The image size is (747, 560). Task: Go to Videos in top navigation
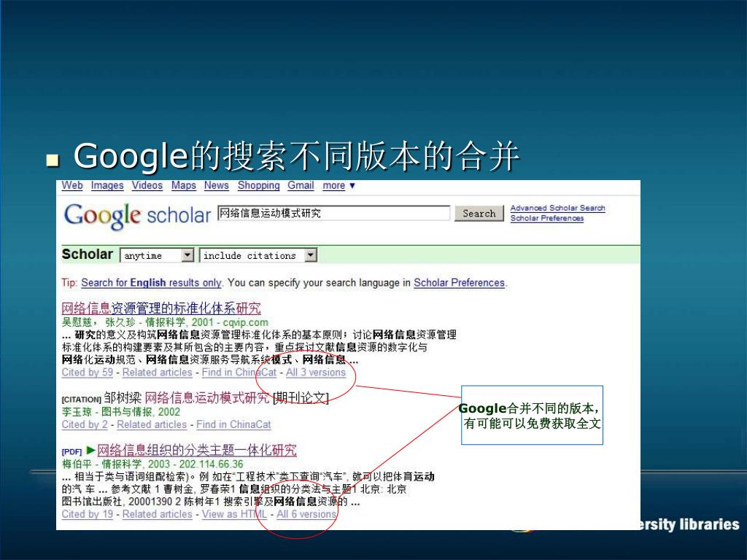(147, 186)
